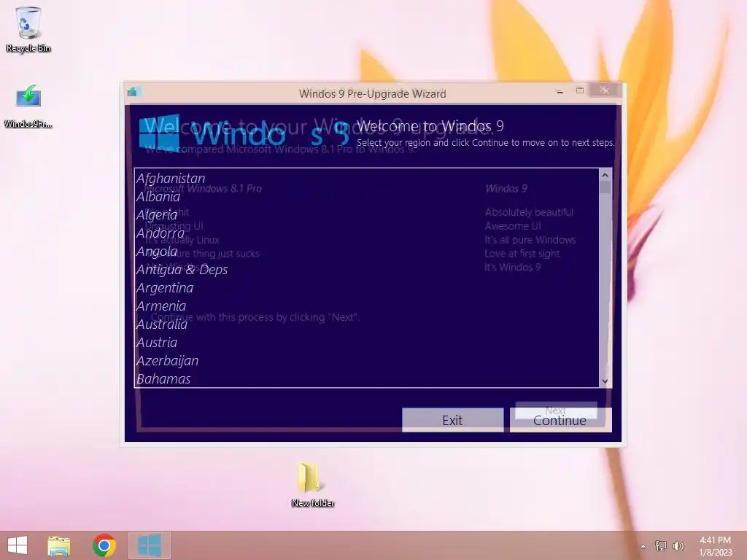The height and width of the screenshot is (560, 747).
Task: Launch File Explorer from the taskbar
Action: tap(59, 545)
